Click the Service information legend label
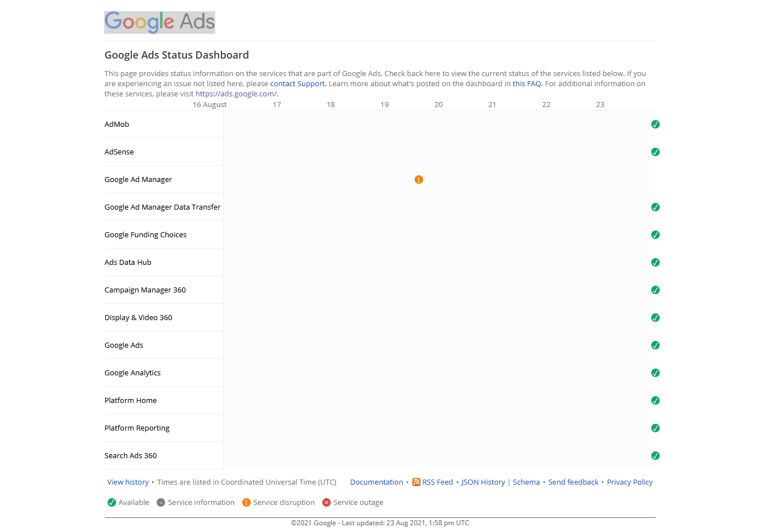The image size is (760, 532). tap(201, 503)
